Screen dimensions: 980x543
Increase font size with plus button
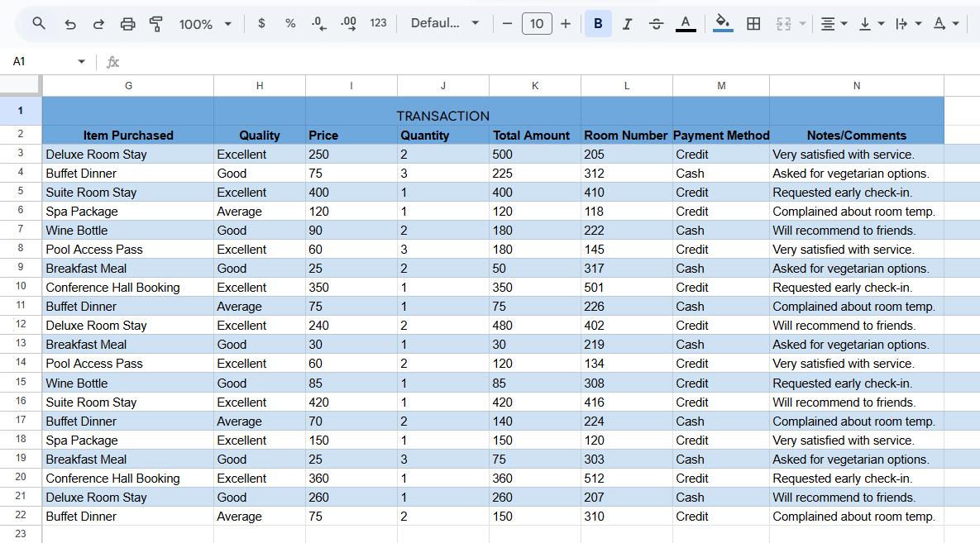point(566,24)
